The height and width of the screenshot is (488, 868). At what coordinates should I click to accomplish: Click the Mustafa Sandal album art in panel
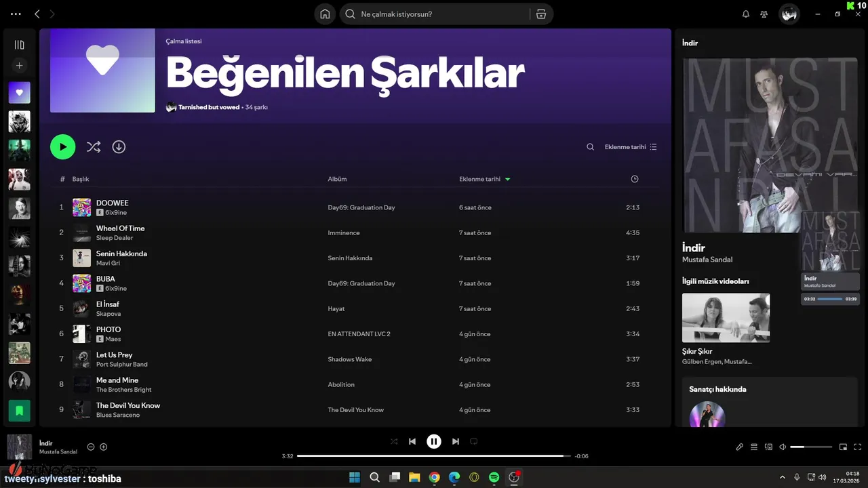770,145
